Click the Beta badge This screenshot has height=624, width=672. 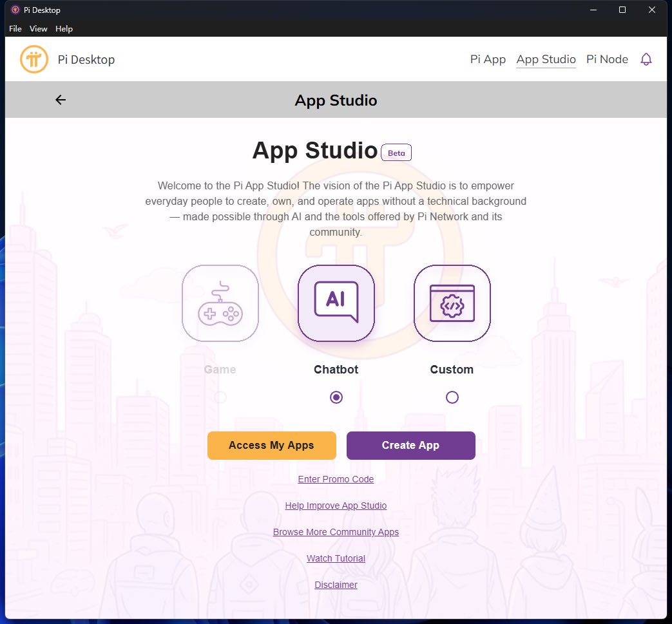coord(396,153)
